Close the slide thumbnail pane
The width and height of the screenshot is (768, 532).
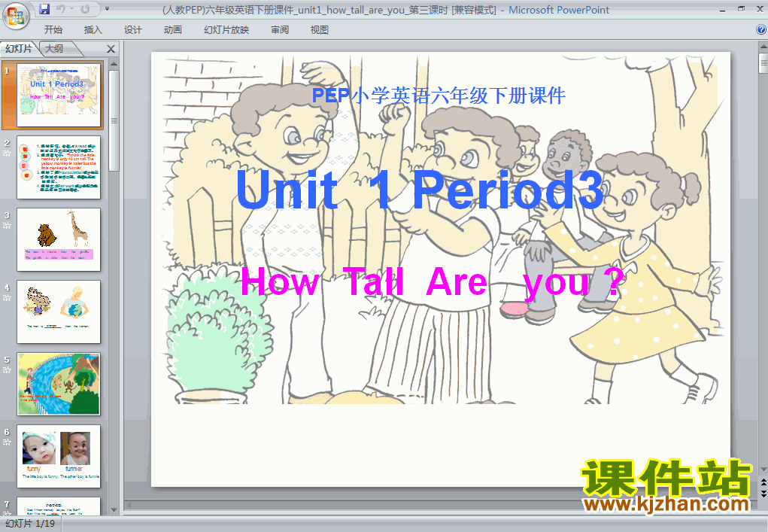tap(111, 49)
